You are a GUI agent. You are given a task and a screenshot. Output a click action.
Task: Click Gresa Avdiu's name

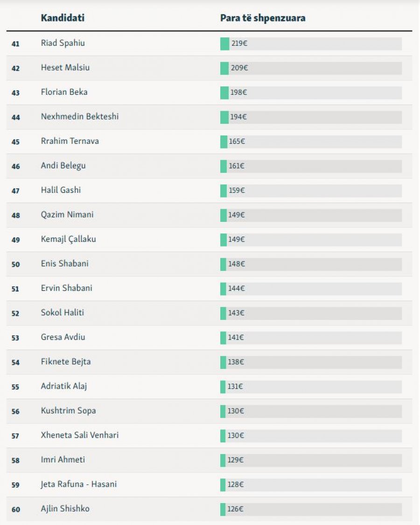pyautogui.click(x=63, y=337)
